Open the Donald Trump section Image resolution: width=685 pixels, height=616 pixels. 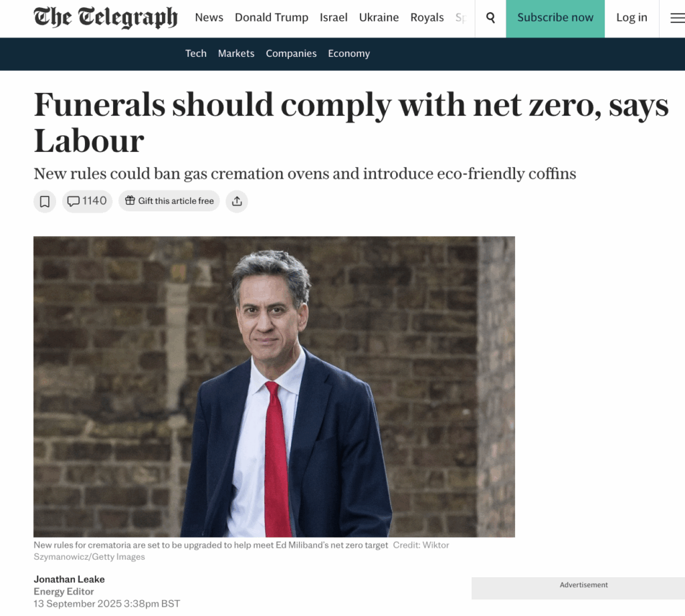pos(272,17)
